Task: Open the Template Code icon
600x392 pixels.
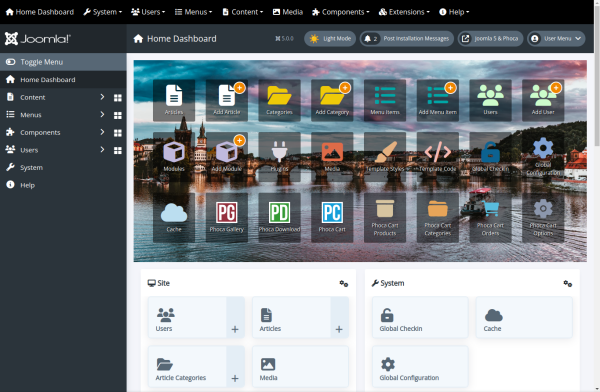Action: (x=438, y=157)
